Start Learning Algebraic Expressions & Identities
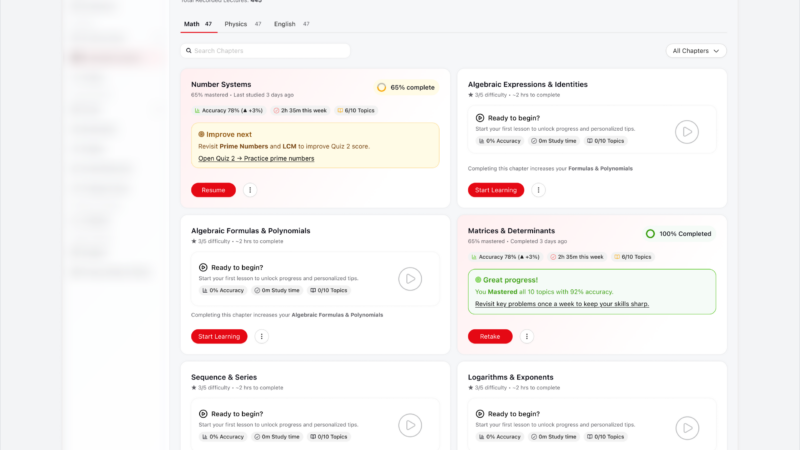The width and height of the screenshot is (800, 450). [496, 190]
